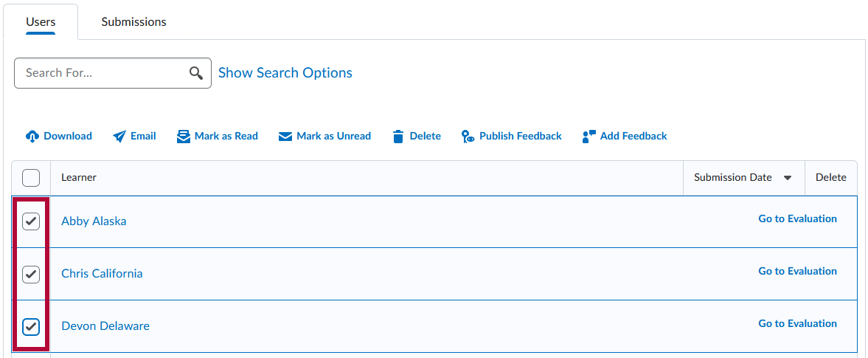Uncheck Abby Alaska's checkbox
868x358 pixels.
[x=31, y=221]
